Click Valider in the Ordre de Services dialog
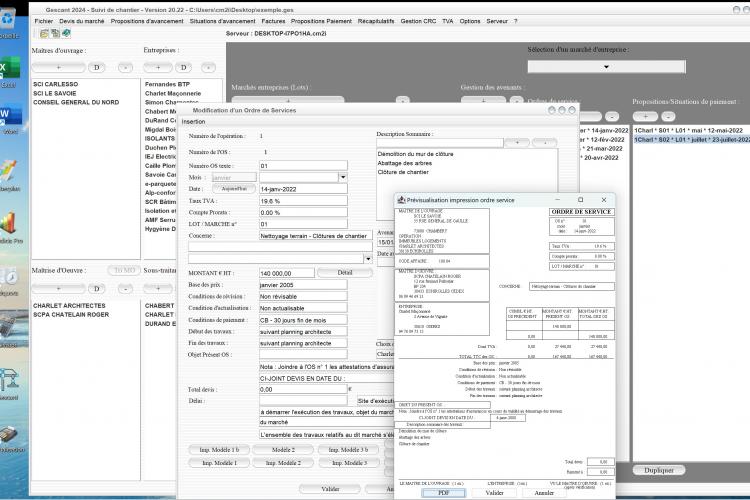Image resolution: width=750 pixels, height=500 pixels. pyautogui.click(x=330, y=489)
